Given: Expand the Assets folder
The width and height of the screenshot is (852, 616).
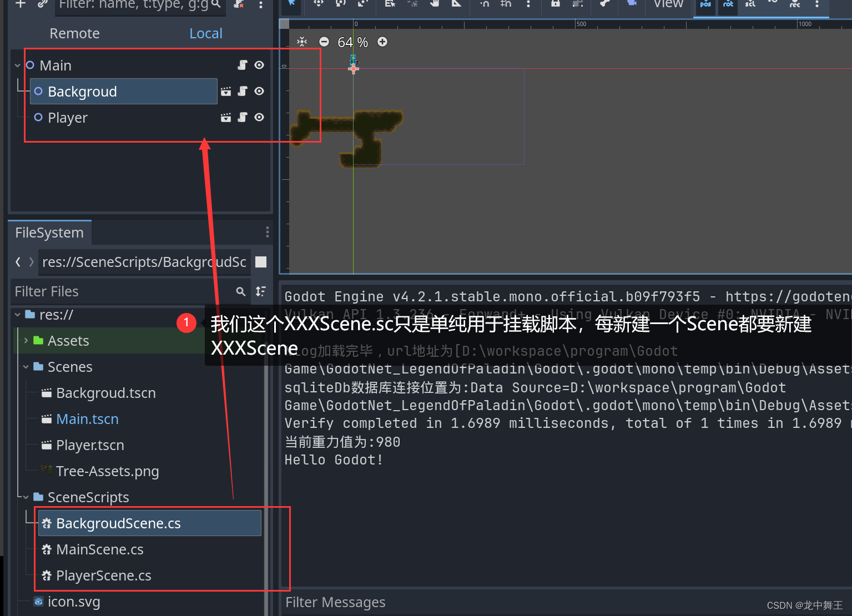Looking at the screenshot, I should click(26, 341).
